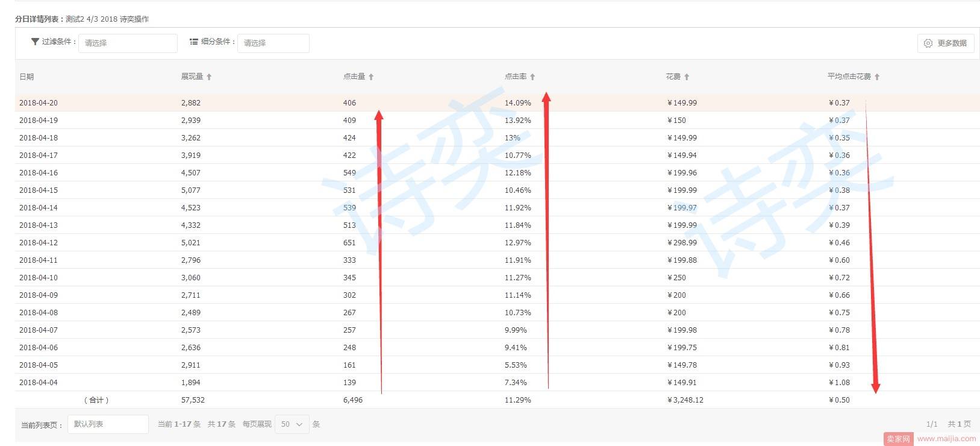Select the 2018-04-19 date cell
This screenshot has width=980, height=446.
click(x=39, y=121)
